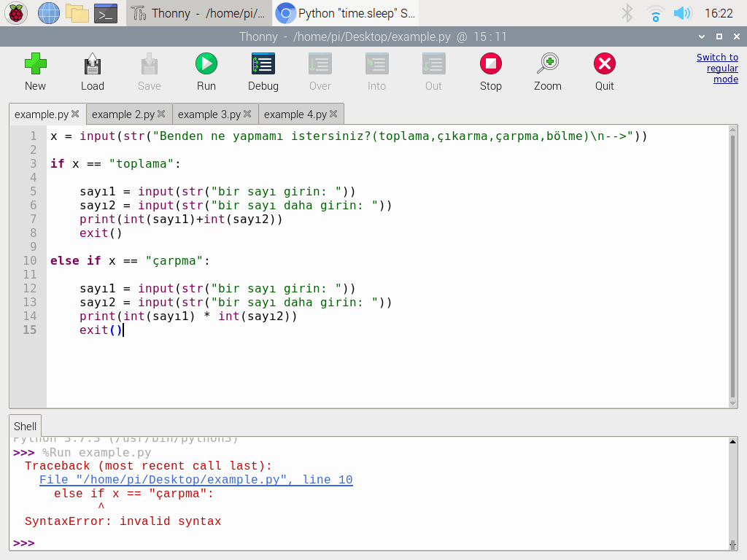Quit Thonny with the red Quit icon

coord(605,72)
